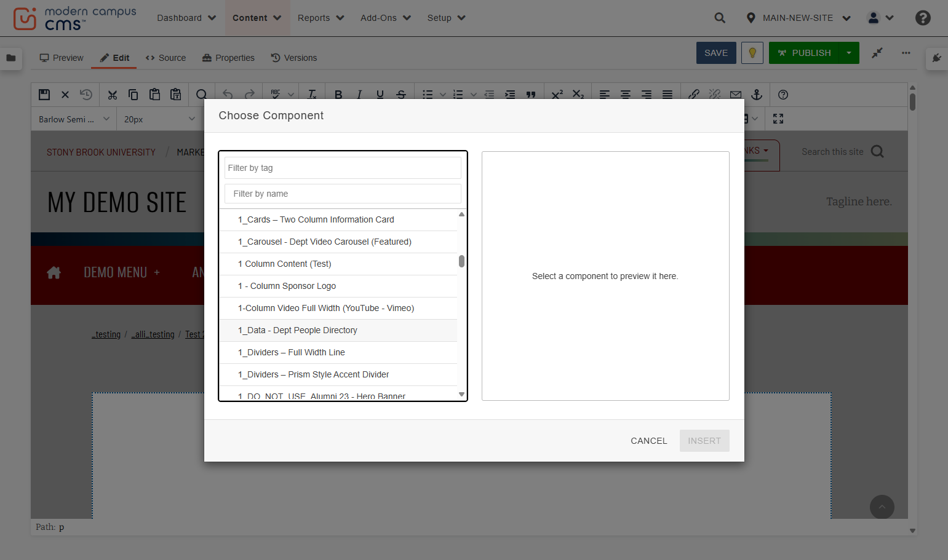Click the SAVE button
The height and width of the screenshot is (560, 948).
pos(716,53)
